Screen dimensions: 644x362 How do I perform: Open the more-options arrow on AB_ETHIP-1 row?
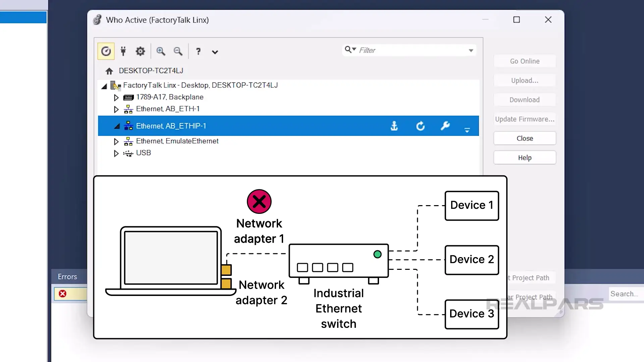point(467,130)
